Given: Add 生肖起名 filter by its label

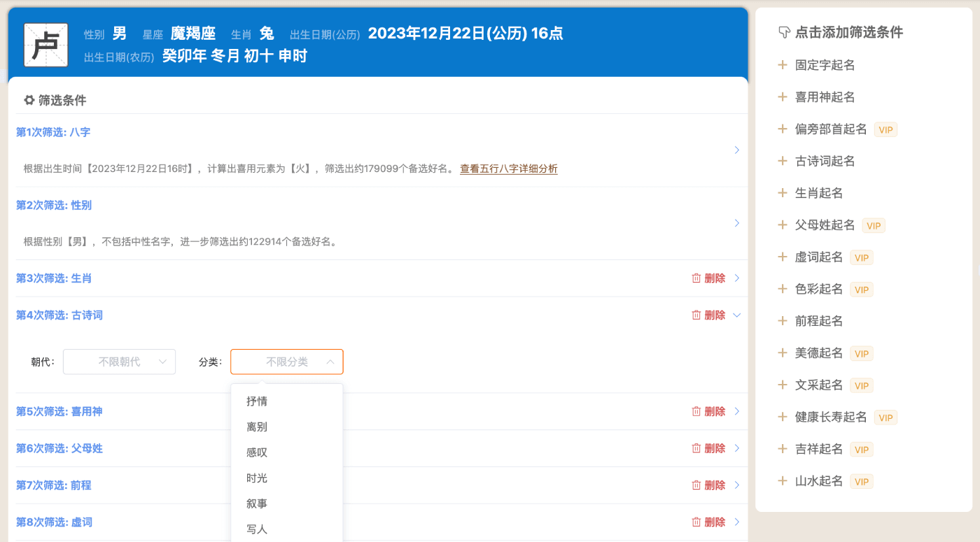Looking at the screenshot, I should (819, 193).
